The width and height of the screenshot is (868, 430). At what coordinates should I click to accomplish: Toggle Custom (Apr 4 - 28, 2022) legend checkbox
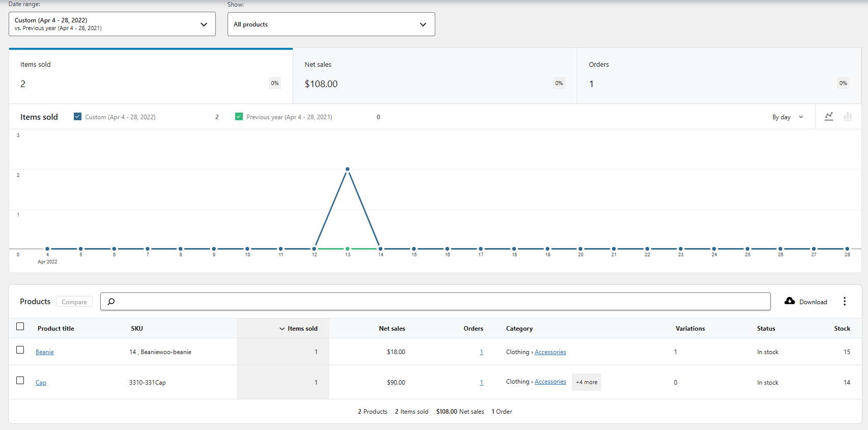[77, 117]
